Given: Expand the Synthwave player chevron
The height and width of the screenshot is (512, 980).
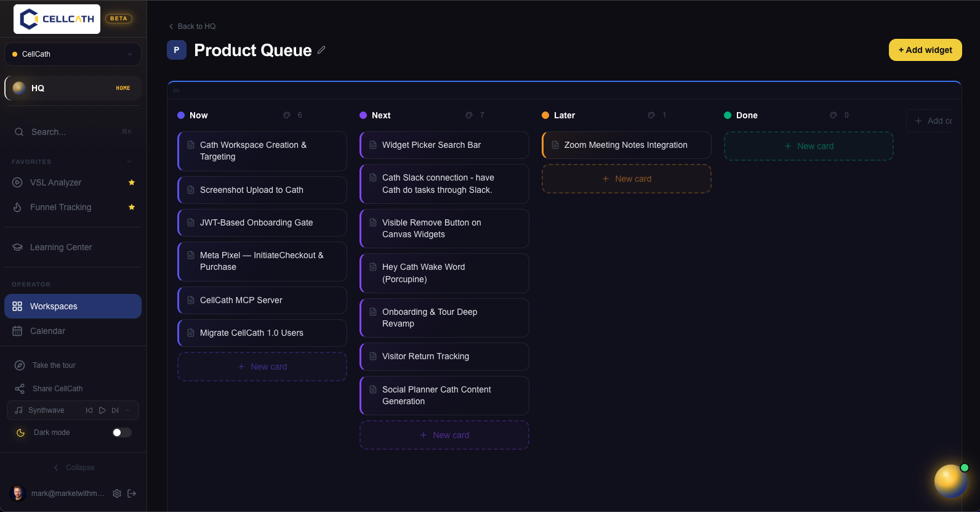Looking at the screenshot, I should pos(127,410).
